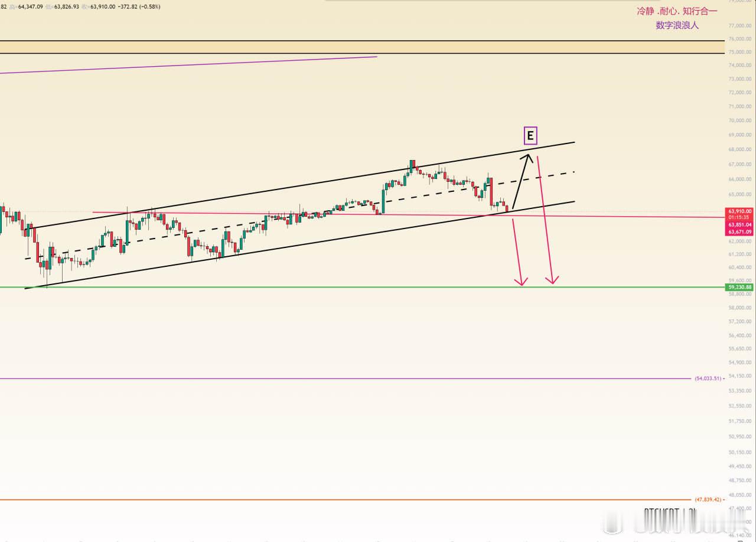Click the 52,550.00 price axis label
This screenshot has width=756, height=542.
click(741, 406)
